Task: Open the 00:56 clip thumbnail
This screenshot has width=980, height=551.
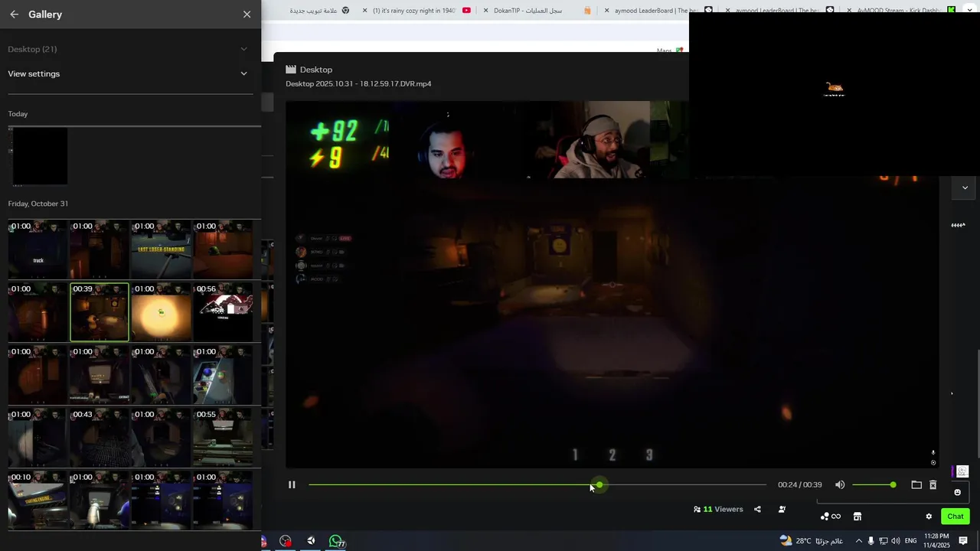Action: [x=223, y=312]
